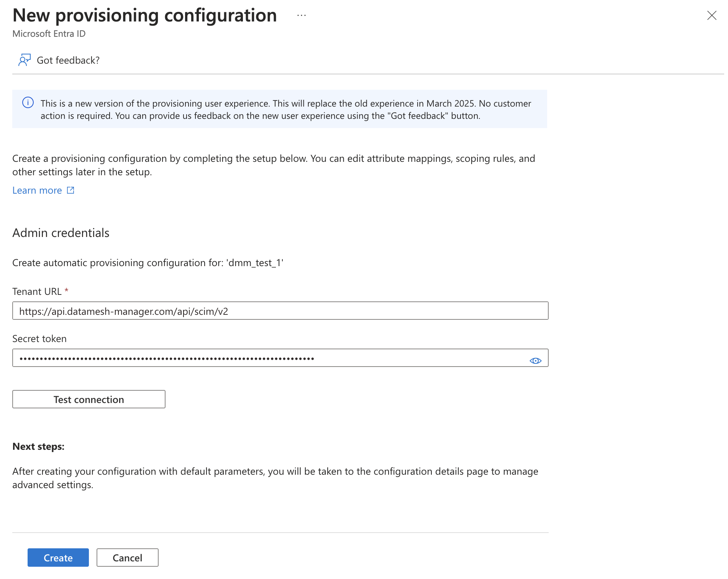The height and width of the screenshot is (579, 728).
Task: Close the New provisioning configuration panel
Action: [712, 15]
